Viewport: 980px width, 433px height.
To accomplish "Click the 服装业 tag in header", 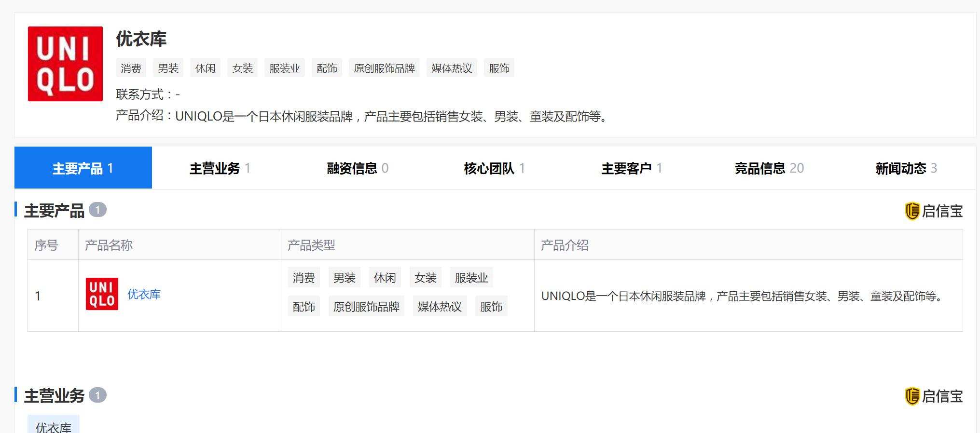I will 285,68.
